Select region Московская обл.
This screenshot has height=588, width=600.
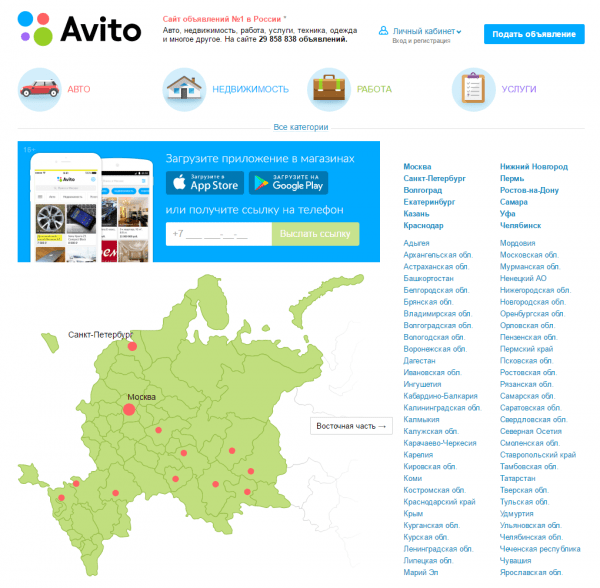pos(529,255)
